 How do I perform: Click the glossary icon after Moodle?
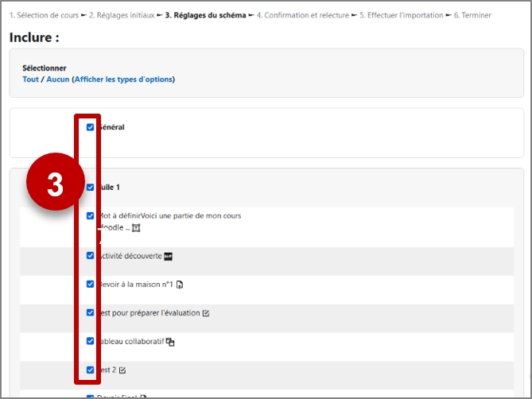[x=136, y=228]
